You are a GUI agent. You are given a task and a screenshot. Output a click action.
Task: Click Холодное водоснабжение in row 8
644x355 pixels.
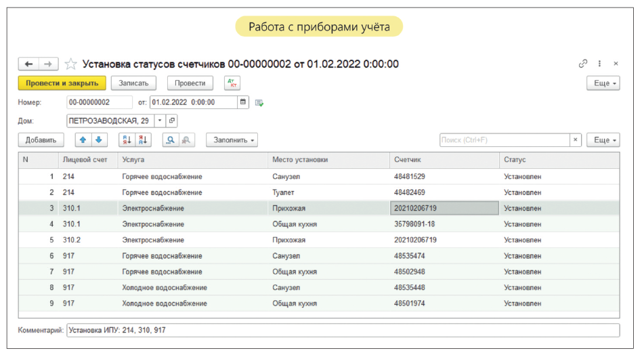click(x=165, y=287)
